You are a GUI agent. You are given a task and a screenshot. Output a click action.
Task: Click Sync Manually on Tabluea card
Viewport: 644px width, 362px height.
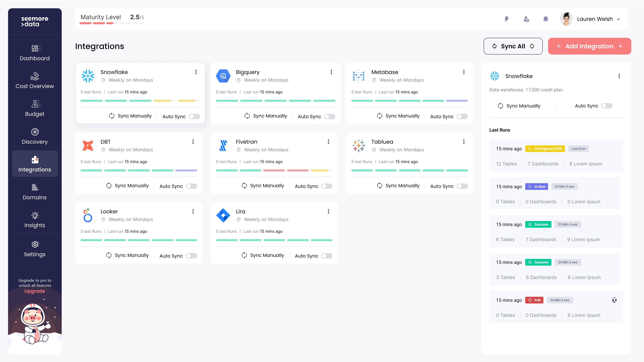(398, 185)
